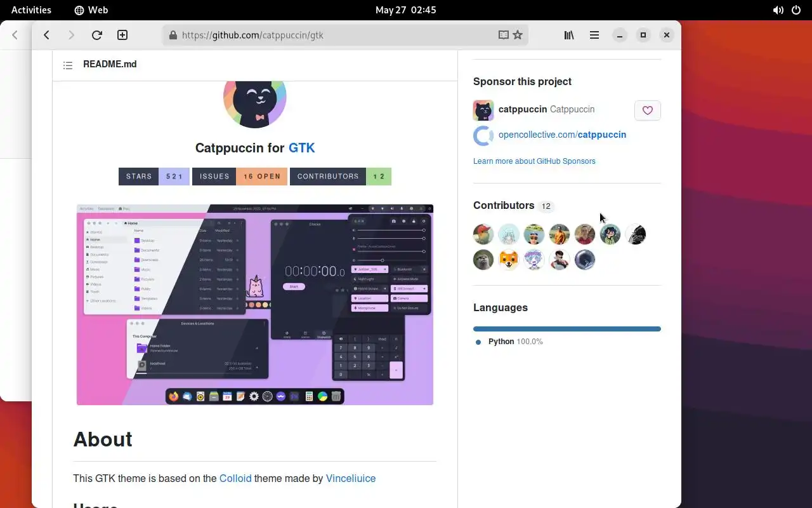
Task: Toggle reader mode icon in address bar
Action: tap(504, 36)
